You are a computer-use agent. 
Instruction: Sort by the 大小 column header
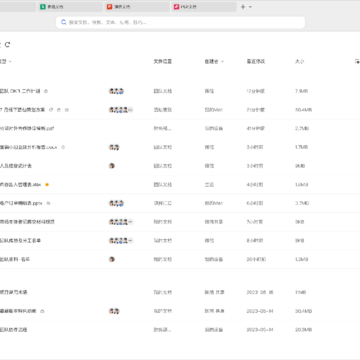pos(300,61)
